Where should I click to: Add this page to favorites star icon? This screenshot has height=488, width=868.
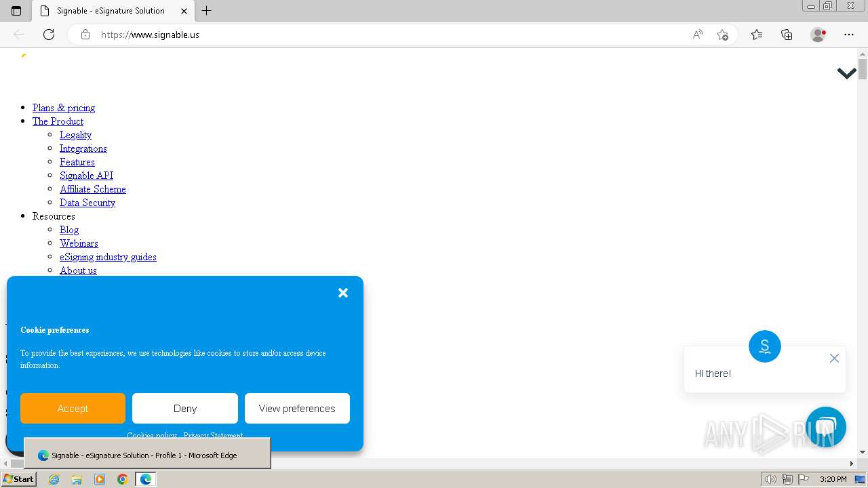pos(722,35)
